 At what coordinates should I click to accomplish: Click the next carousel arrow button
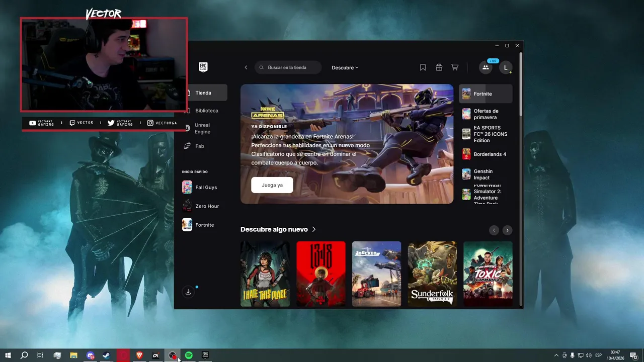[508, 230]
